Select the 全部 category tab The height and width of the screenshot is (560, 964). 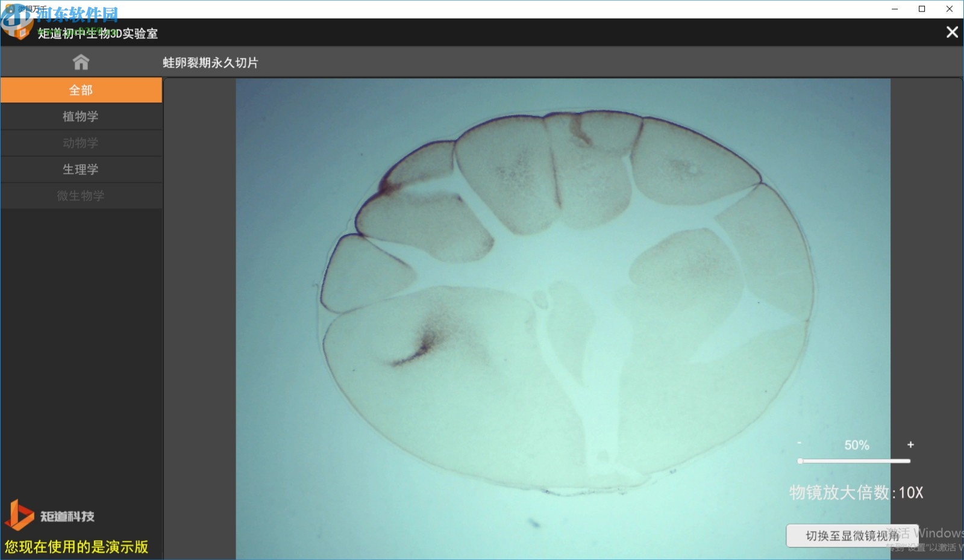(x=81, y=90)
